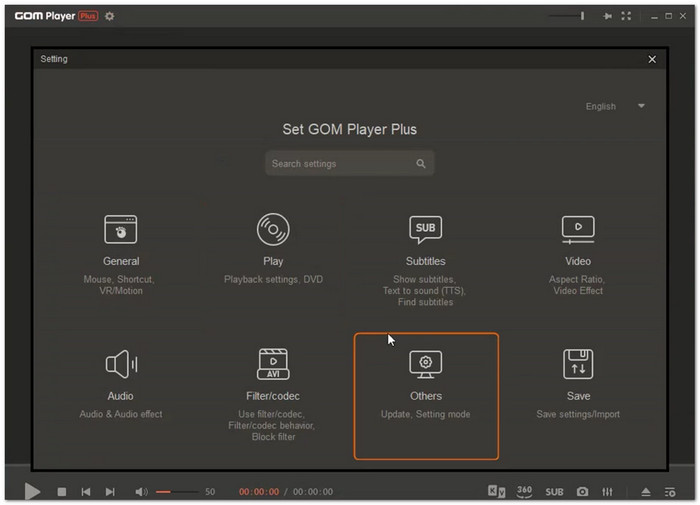This screenshot has height=505, width=700.
Task: Adjust the opacity slider in title bar
Action: coord(567,16)
